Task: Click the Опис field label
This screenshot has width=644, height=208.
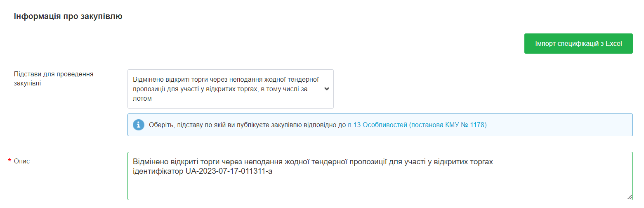Action: [22, 161]
